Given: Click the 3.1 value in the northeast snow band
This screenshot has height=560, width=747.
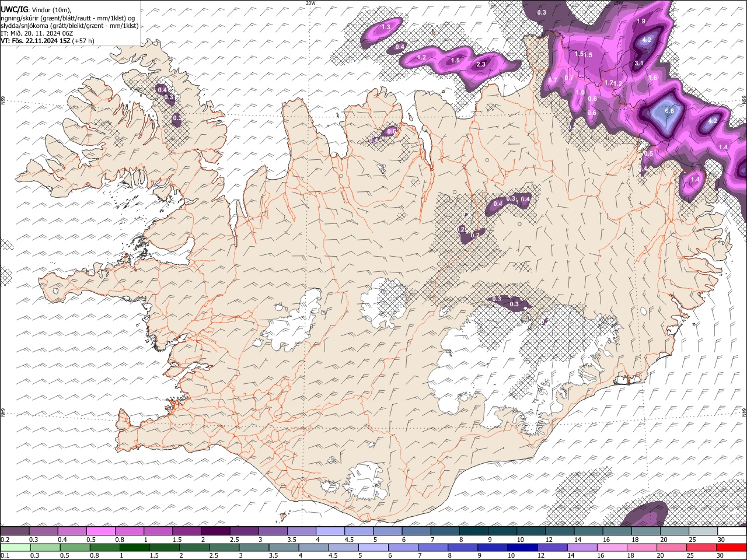Looking at the screenshot, I should (639, 63).
